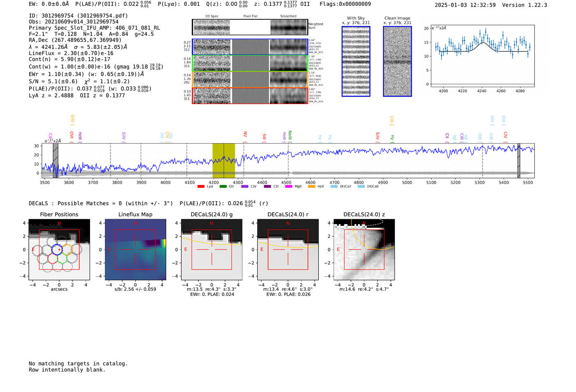Open the Lineflux Map image
576x392 pixels.
[x=135, y=250]
